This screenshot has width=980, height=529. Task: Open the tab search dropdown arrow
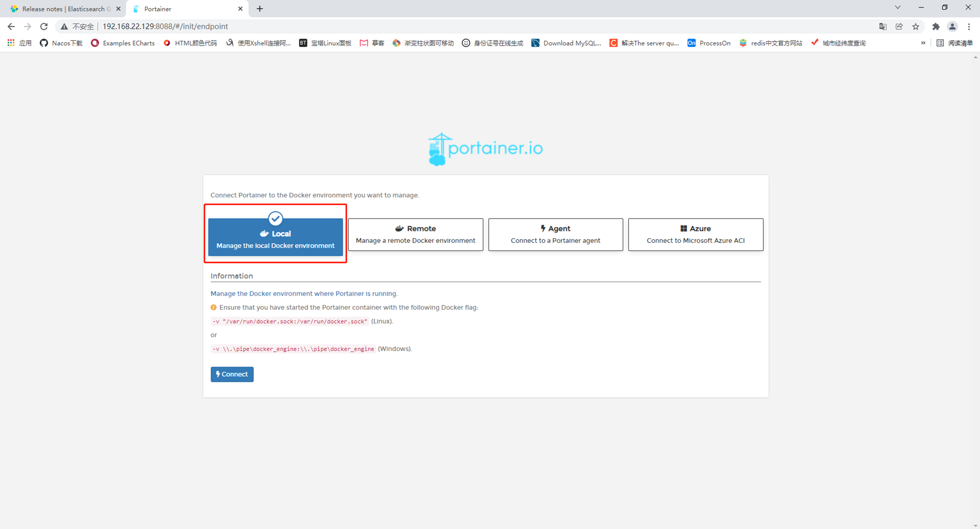[897, 8]
